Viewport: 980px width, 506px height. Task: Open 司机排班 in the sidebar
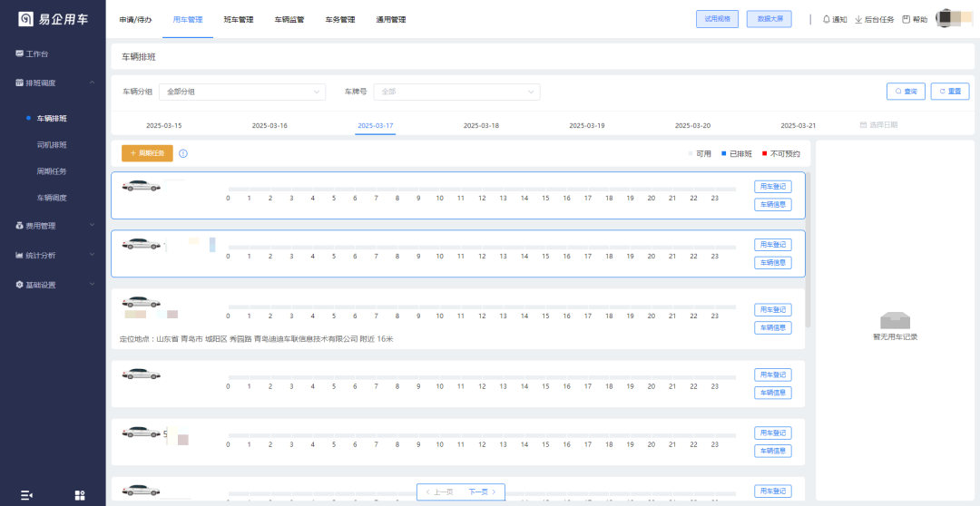click(52, 144)
